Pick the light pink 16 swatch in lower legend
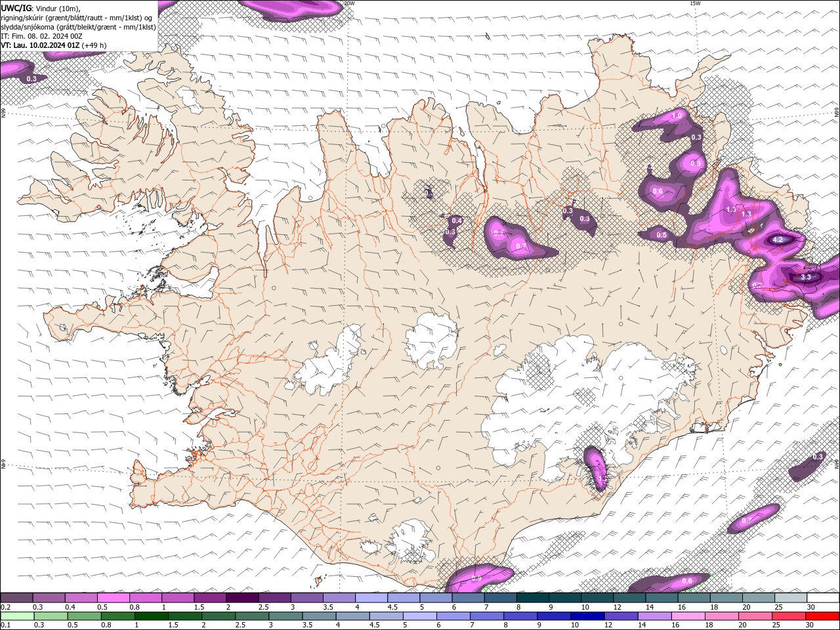Screen dimensions: 840x630 pos(688,616)
